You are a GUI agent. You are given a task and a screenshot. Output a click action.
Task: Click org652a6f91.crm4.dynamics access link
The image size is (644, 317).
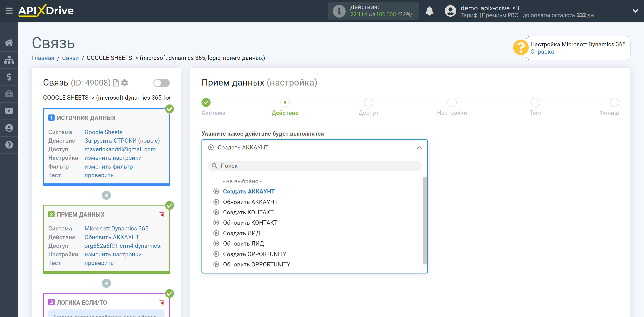[x=123, y=246]
